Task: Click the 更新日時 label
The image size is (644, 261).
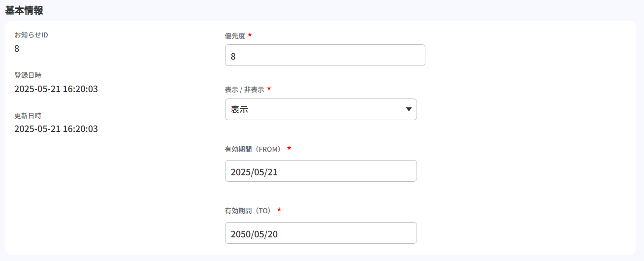Action: 28,116
